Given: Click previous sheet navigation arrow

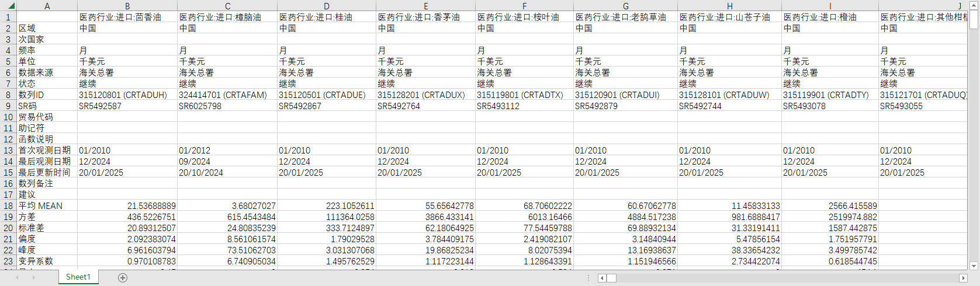Looking at the screenshot, I should pyautogui.click(x=17, y=277).
